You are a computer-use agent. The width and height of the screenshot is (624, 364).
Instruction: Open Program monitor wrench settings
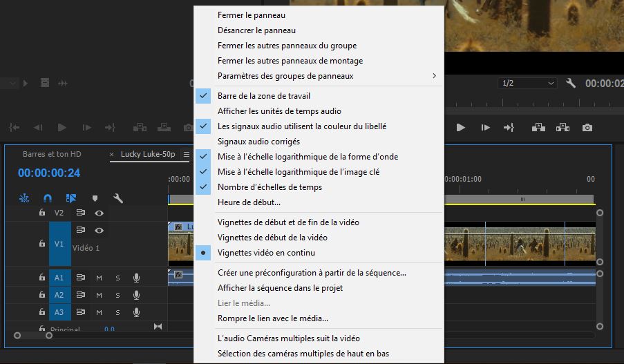click(571, 83)
